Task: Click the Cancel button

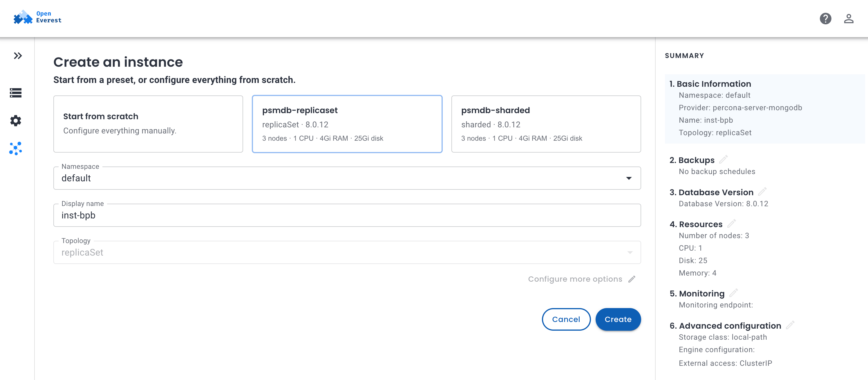Action: 566,319
